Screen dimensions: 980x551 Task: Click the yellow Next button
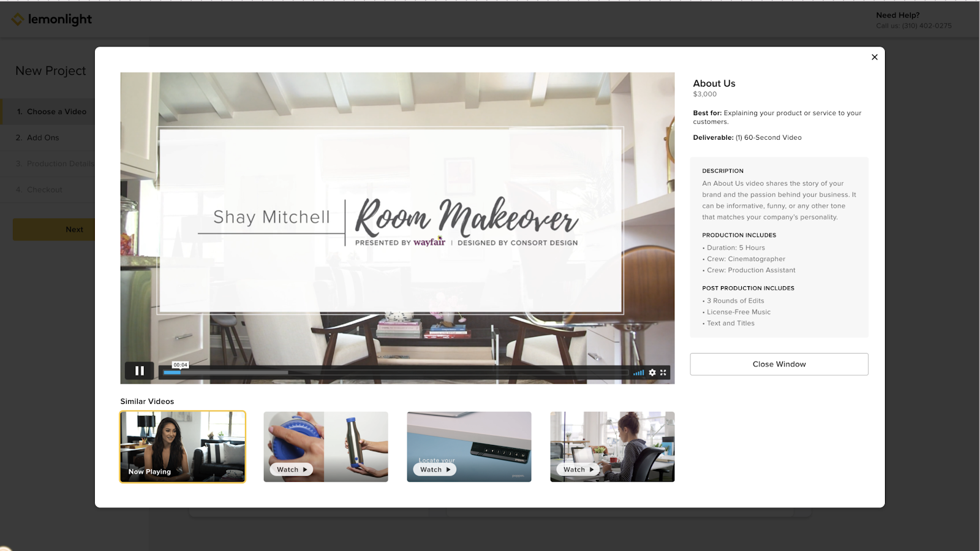coord(54,229)
